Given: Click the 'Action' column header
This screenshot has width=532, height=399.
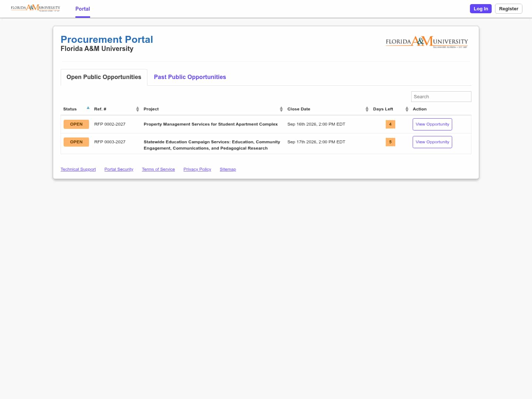Looking at the screenshot, I should click(x=420, y=109).
